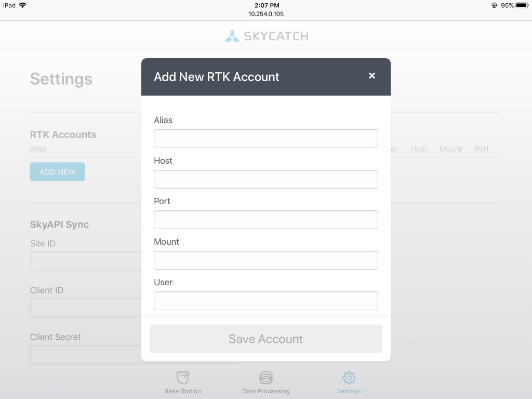Click the "Alias" column header behind dialog

[x=38, y=149]
